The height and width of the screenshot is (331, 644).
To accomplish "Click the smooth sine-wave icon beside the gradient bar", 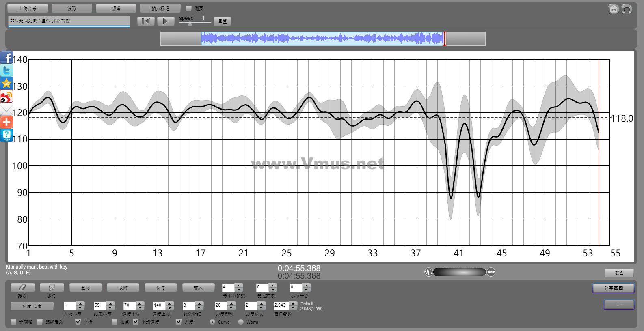I will tap(428, 272).
